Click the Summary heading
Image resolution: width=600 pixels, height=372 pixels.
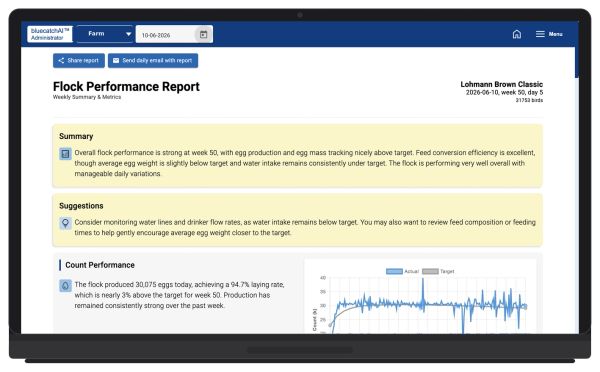point(76,136)
